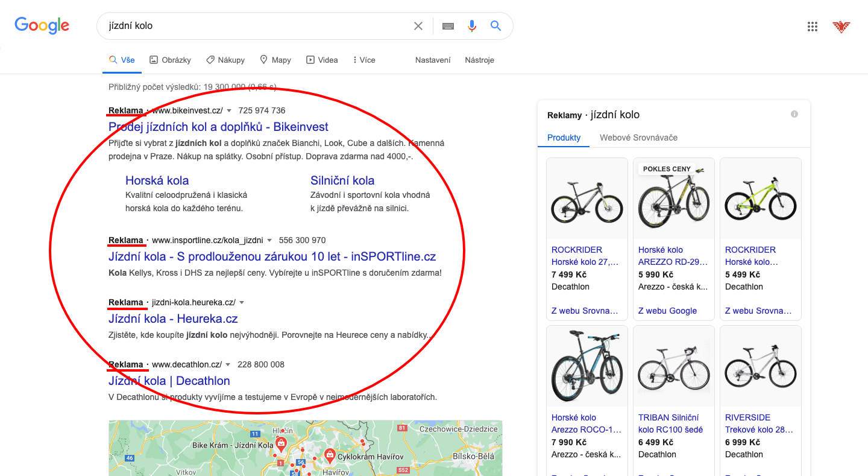
Task: Open the Google apps grid icon
Action: 813,26
